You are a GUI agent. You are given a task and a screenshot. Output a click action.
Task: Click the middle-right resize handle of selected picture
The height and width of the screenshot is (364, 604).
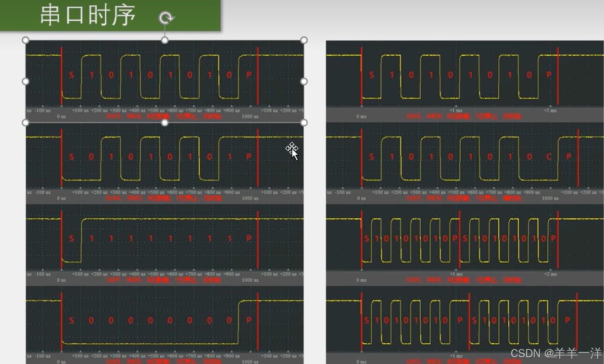coord(303,81)
